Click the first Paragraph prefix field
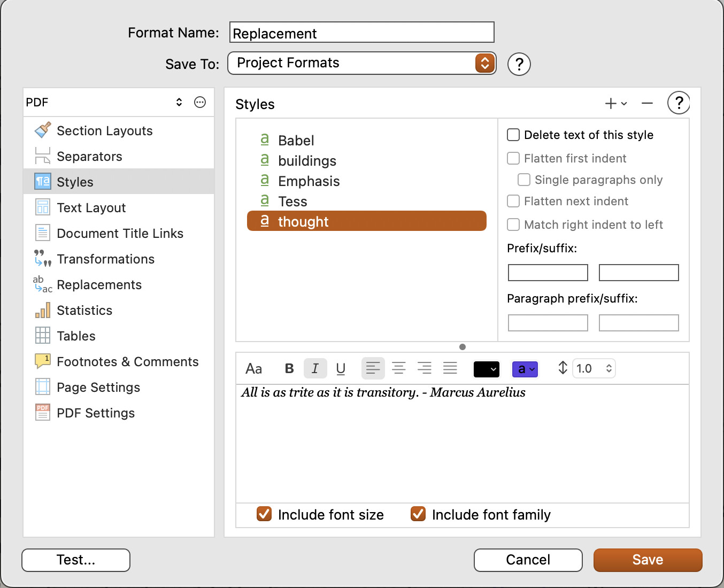724x588 pixels. [x=548, y=323]
